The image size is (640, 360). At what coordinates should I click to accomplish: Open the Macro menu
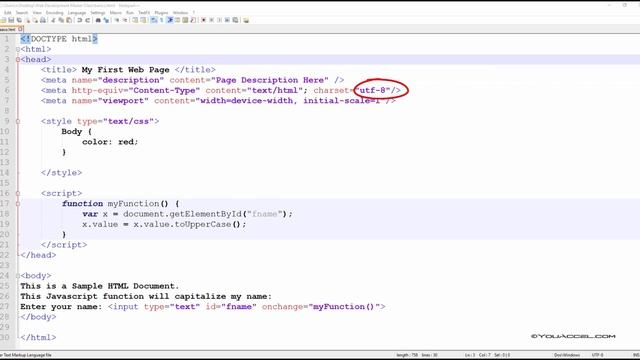pos(116,13)
